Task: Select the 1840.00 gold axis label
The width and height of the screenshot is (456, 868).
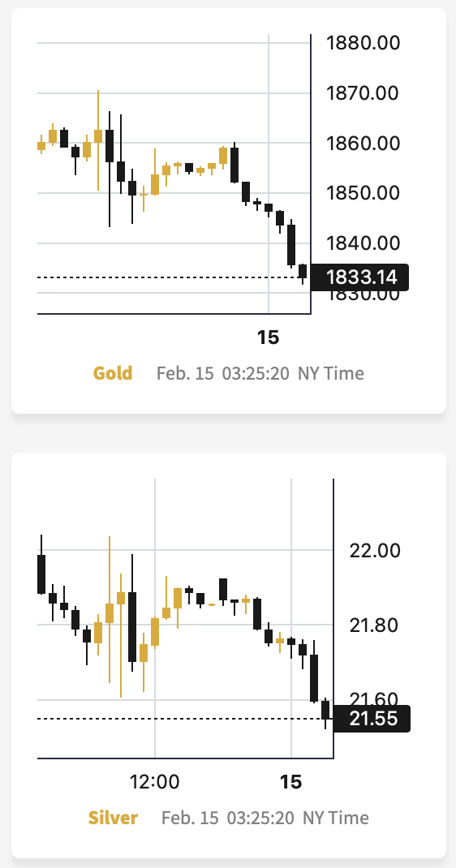Action: pyautogui.click(x=363, y=243)
